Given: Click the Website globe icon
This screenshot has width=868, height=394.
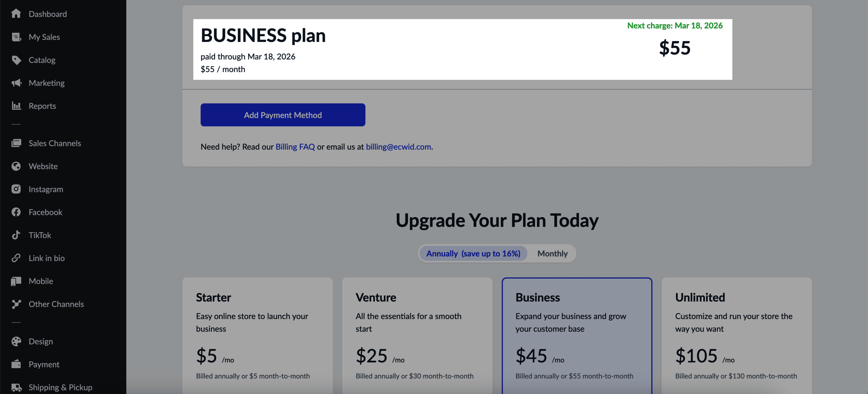Looking at the screenshot, I should [16, 166].
